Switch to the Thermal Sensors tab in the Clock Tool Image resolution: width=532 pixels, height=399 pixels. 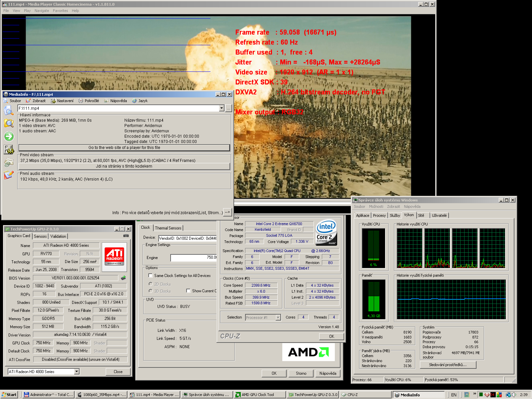pyautogui.click(x=168, y=228)
